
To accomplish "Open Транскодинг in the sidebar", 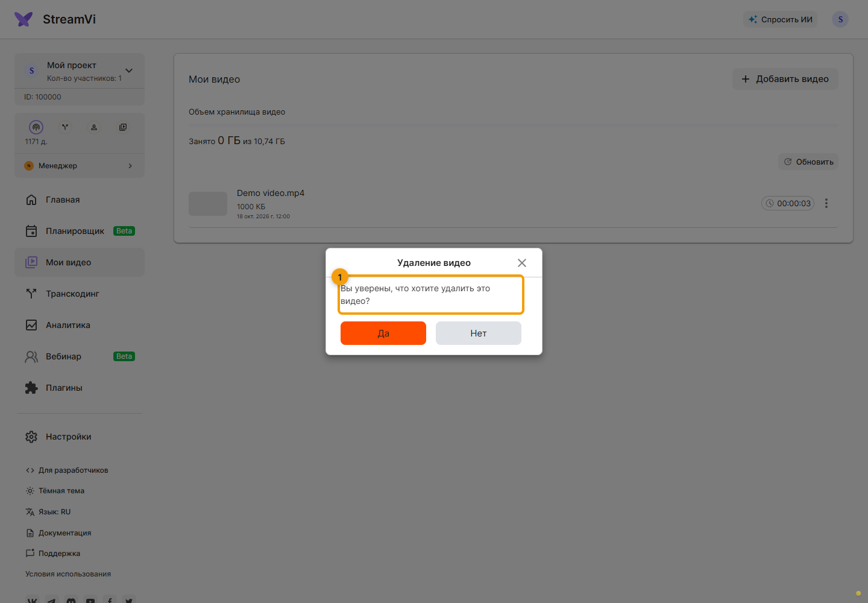I will (x=80, y=294).
